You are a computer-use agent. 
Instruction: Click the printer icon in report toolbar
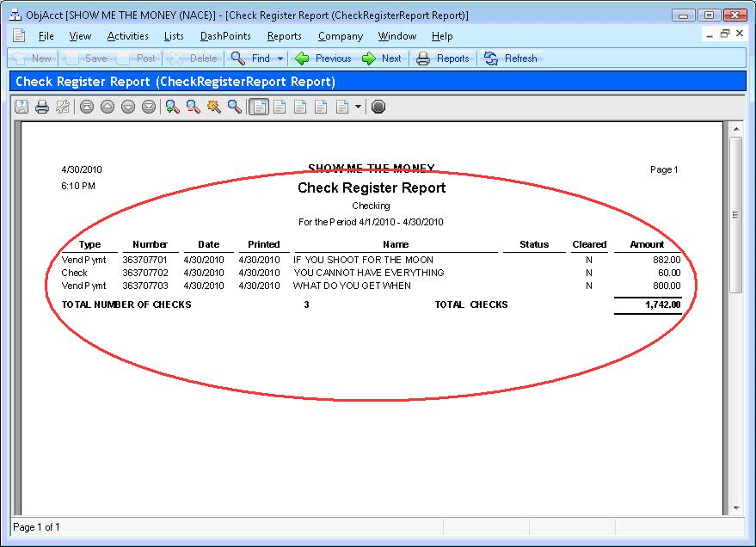click(x=41, y=107)
